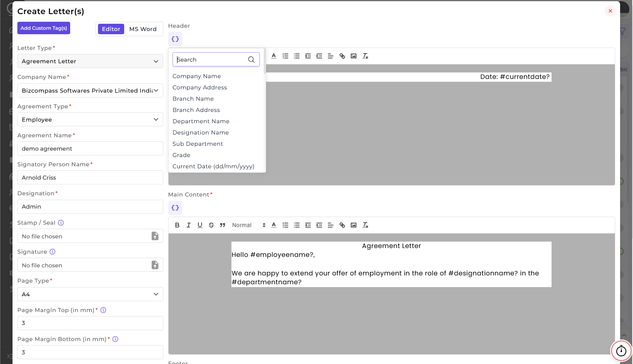633x364 pixels.
Task: Select Designation Name tag
Action: (x=201, y=132)
